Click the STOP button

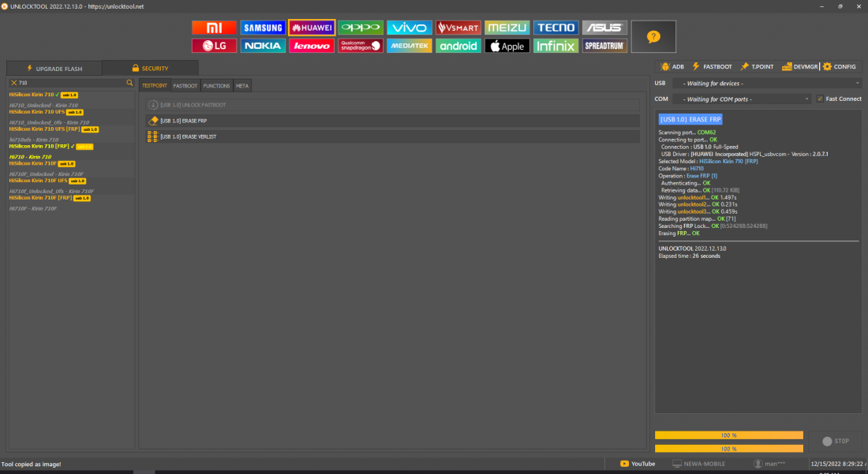point(836,442)
